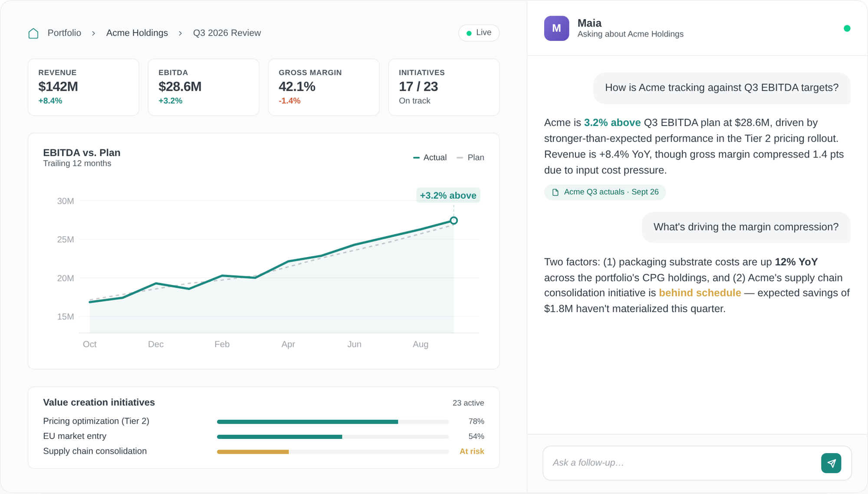The image size is (868, 494).
Task: Click the 23 active count
Action: (468, 403)
